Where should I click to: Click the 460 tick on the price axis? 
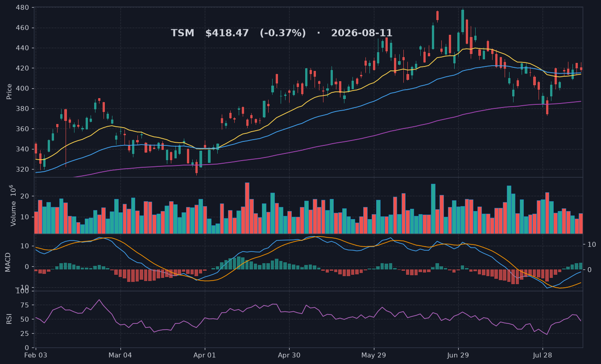(x=23, y=28)
